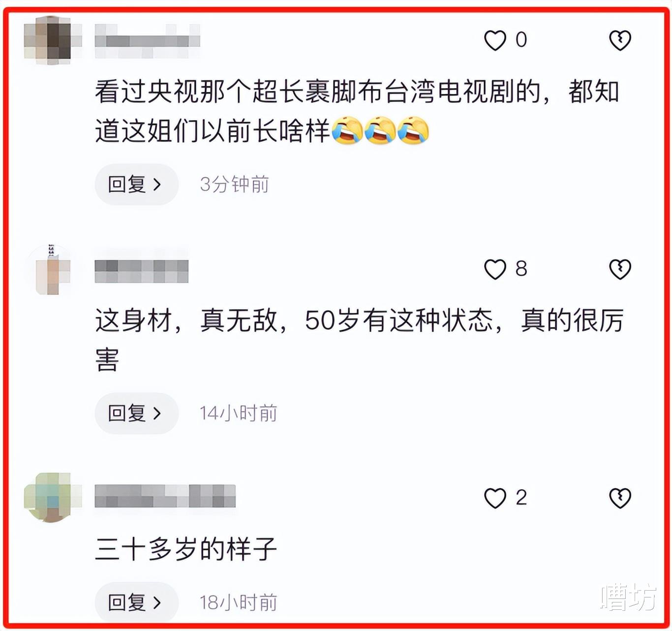Select the '这身材，真无敌' comment text
Viewport: 672px width, 631px height.
359,340
